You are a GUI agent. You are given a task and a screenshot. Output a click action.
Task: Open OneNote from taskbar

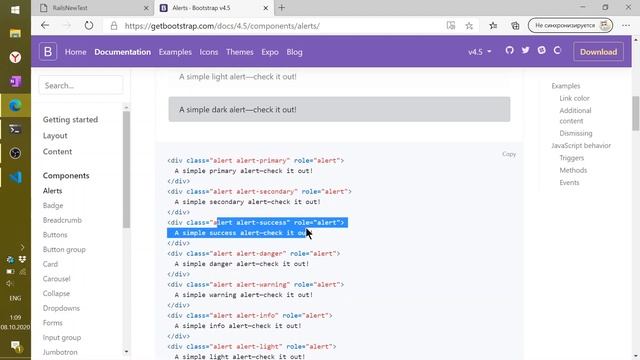pos(15,82)
